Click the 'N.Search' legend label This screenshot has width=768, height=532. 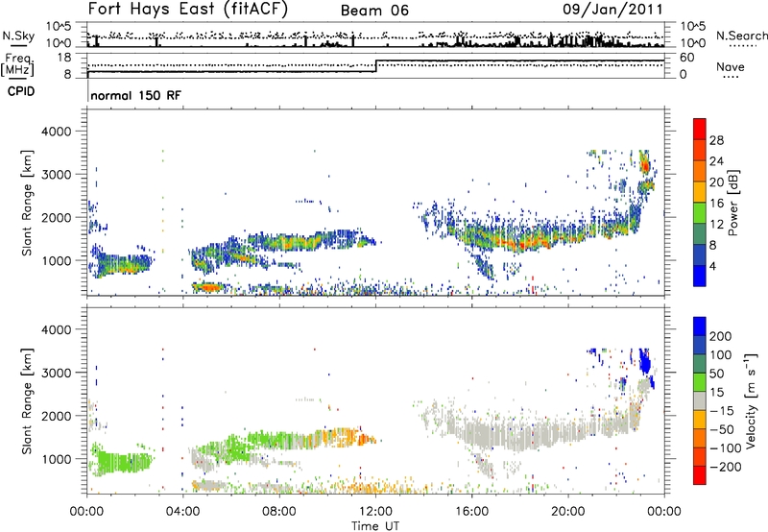(x=741, y=36)
